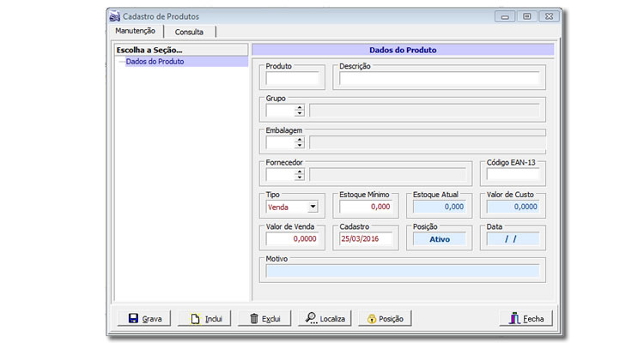This screenshot has width=644, height=343.
Task: Click the Dados do Produto header banner
Action: 403,50
